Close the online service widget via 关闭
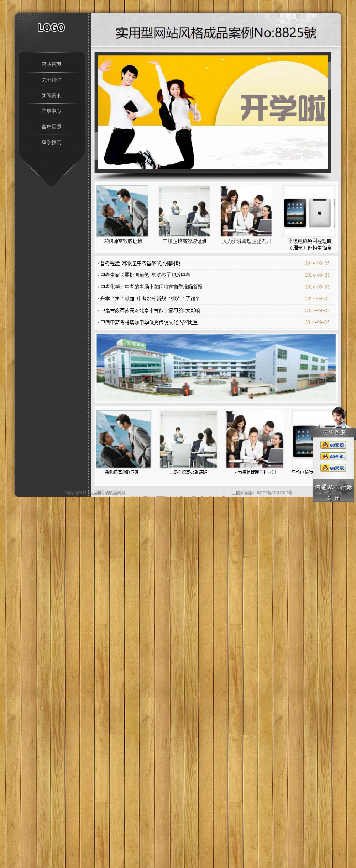356x868 pixels. (334, 498)
